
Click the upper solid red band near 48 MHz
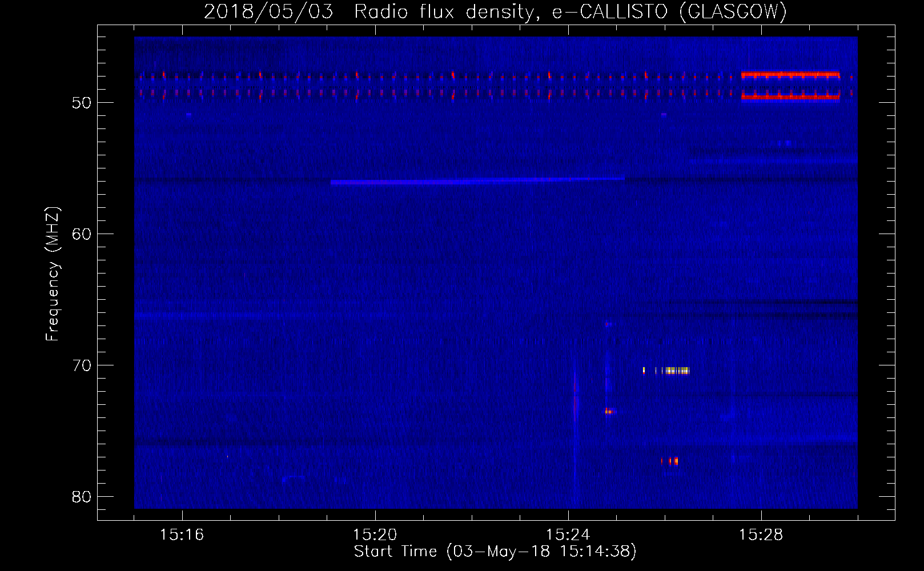point(790,75)
